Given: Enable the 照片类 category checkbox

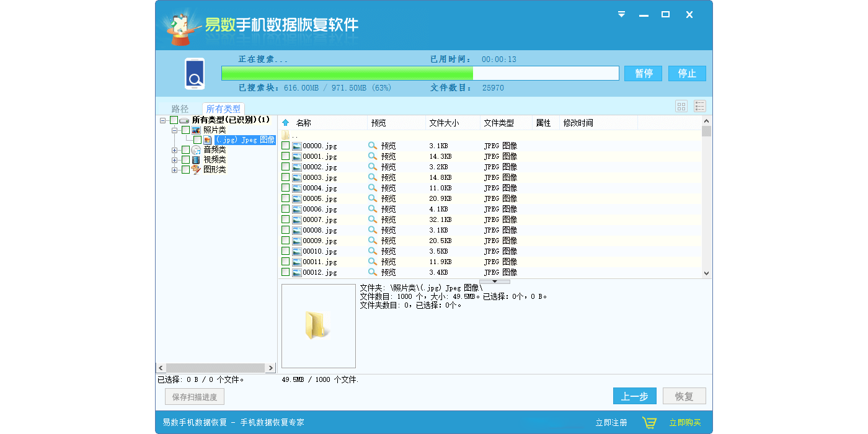Looking at the screenshot, I should (x=186, y=130).
